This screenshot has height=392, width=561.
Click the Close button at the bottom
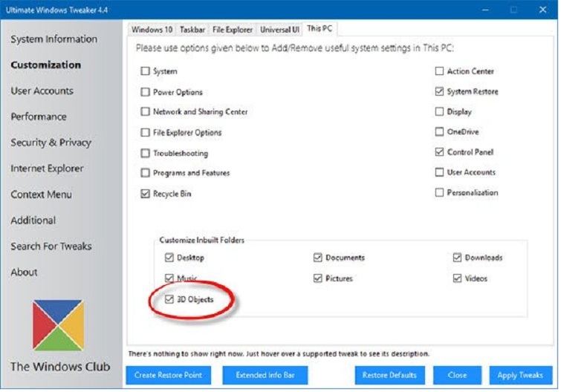click(457, 375)
